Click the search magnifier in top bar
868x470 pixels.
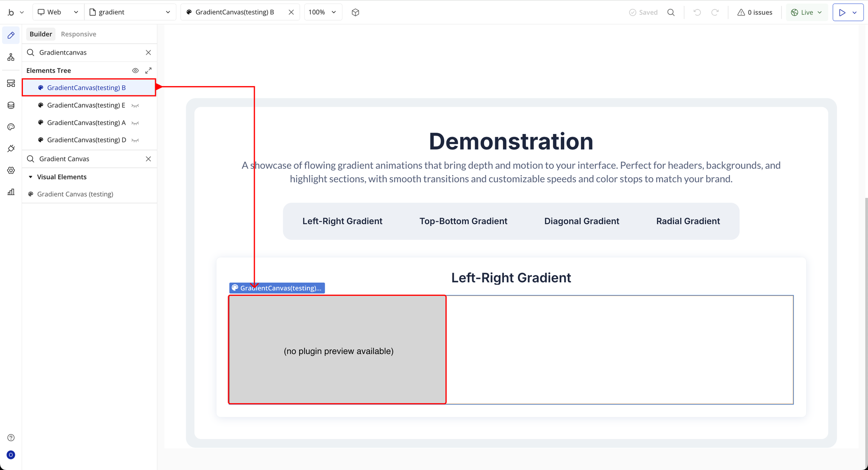coord(670,12)
